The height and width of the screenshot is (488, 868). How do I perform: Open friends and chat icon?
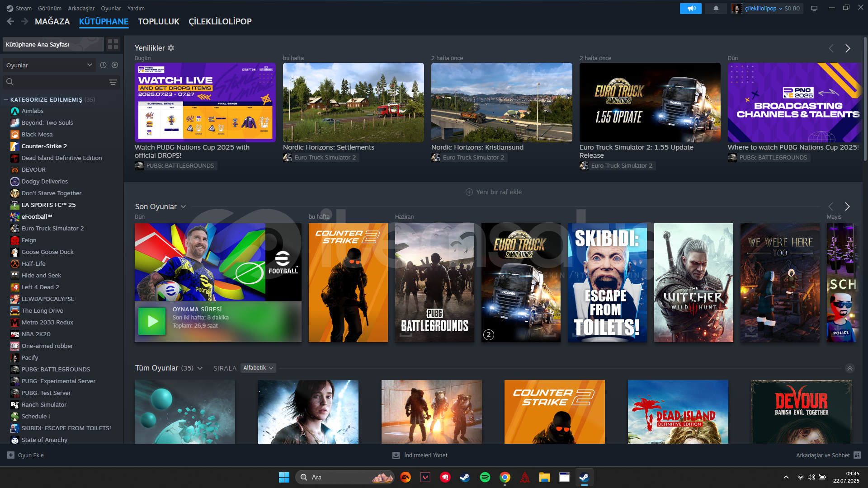[x=857, y=455]
